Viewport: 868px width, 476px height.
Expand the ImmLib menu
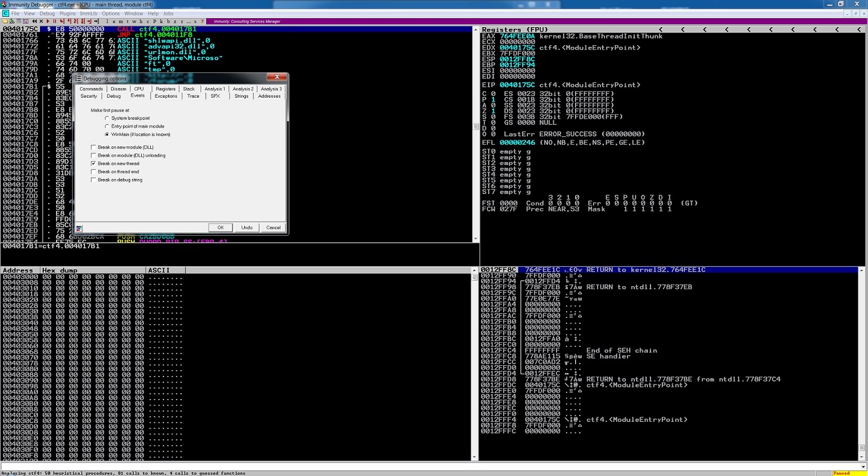(89, 13)
